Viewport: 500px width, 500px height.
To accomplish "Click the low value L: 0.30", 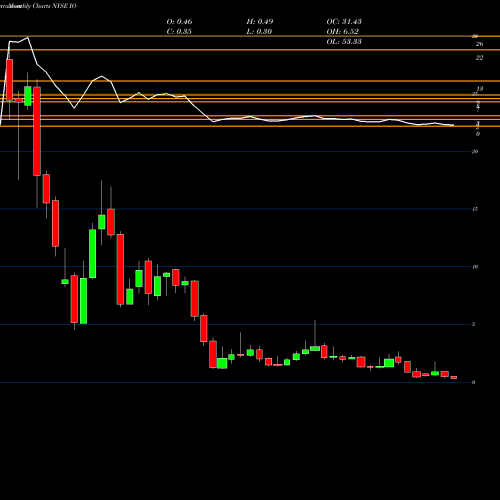I will [x=259, y=32].
